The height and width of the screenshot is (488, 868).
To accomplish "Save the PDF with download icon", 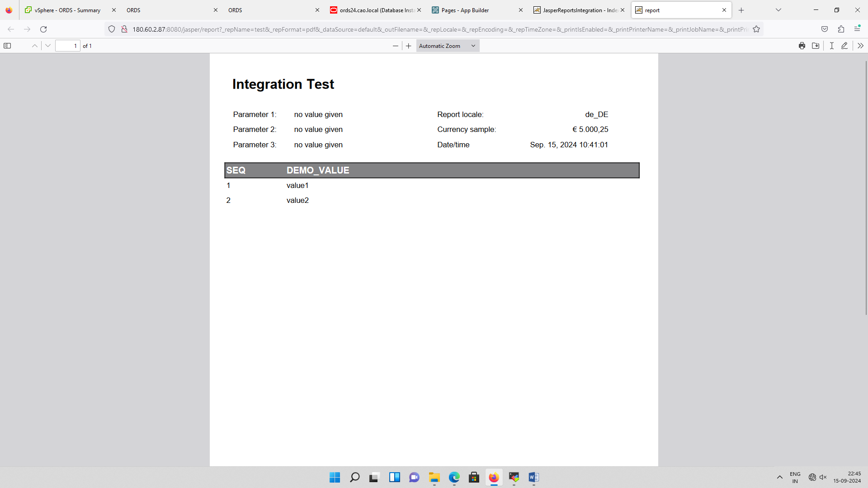I will (816, 46).
